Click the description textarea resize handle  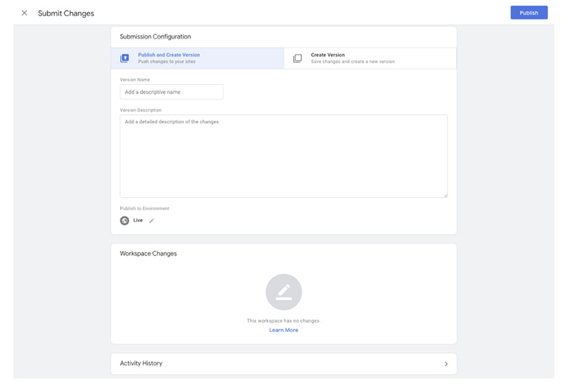[x=445, y=195]
